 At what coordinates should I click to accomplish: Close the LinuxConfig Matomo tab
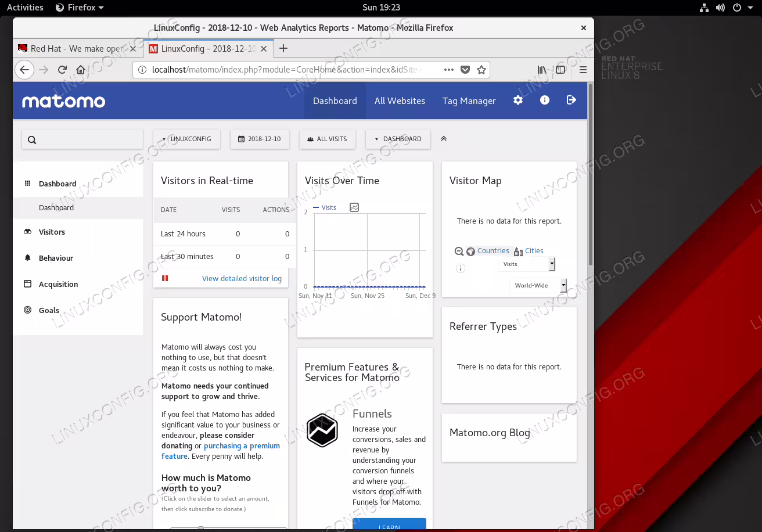pos(264,49)
